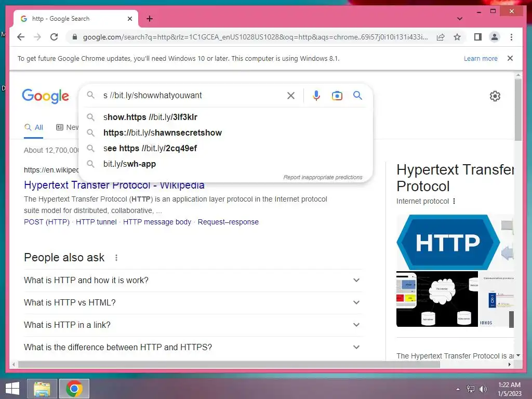The width and height of the screenshot is (532, 399).
Task: Open the black network diagram thumbnail
Action: tap(437, 299)
